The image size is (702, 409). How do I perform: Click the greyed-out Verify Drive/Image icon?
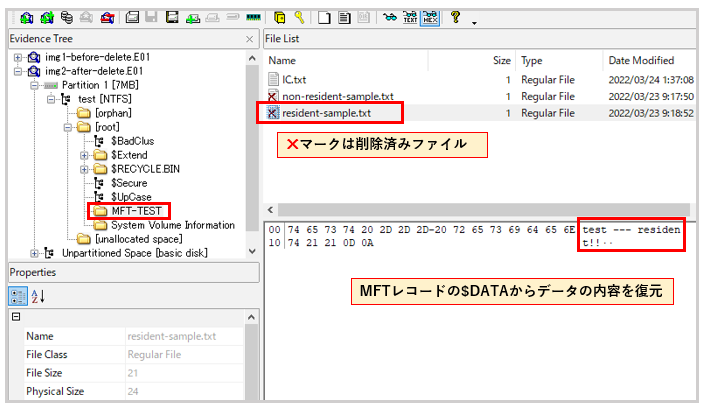[232, 18]
